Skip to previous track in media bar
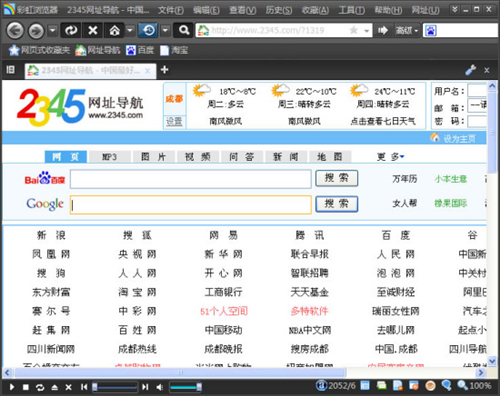 [x=84, y=387]
